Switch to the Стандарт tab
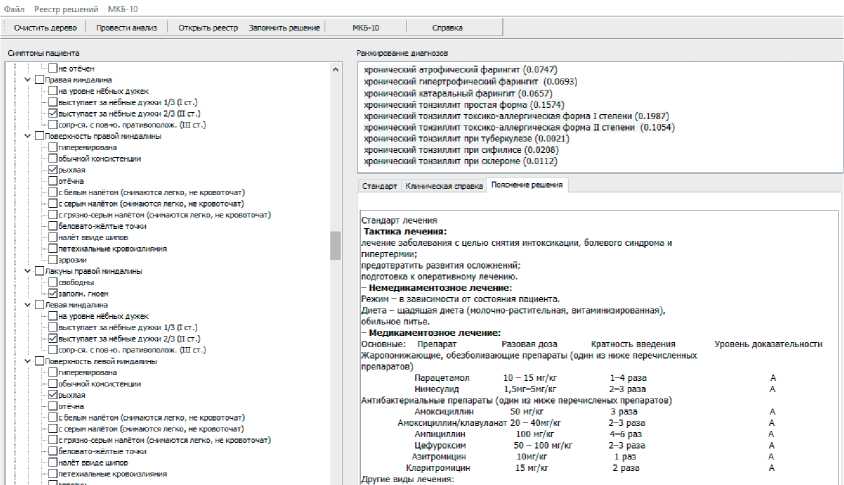 pos(379,185)
